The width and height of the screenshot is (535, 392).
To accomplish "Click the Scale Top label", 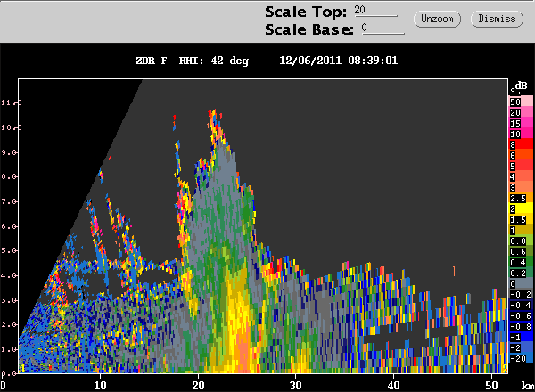I will tap(306, 12).
